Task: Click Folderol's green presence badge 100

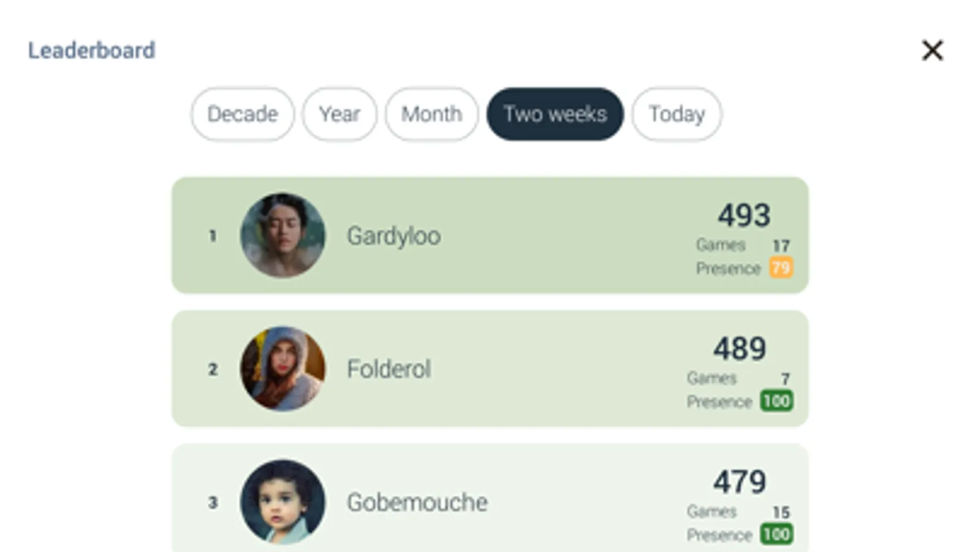Action: [x=777, y=401]
